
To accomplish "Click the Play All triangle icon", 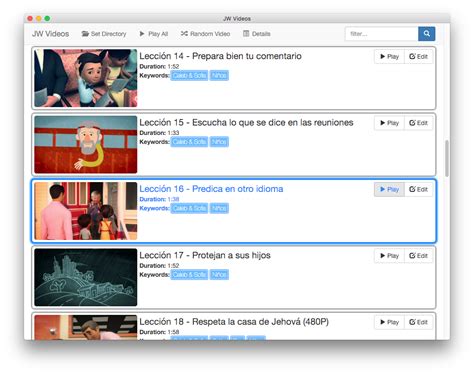I will [142, 34].
